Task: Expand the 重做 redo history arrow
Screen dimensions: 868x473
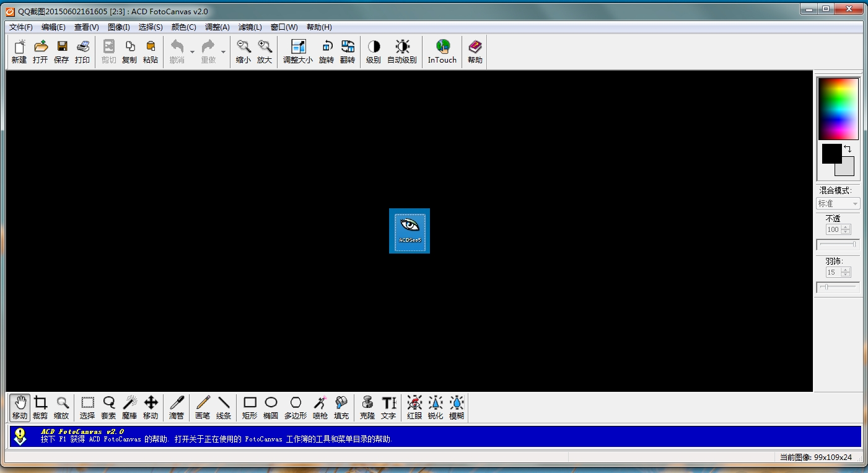Action: 223,51
